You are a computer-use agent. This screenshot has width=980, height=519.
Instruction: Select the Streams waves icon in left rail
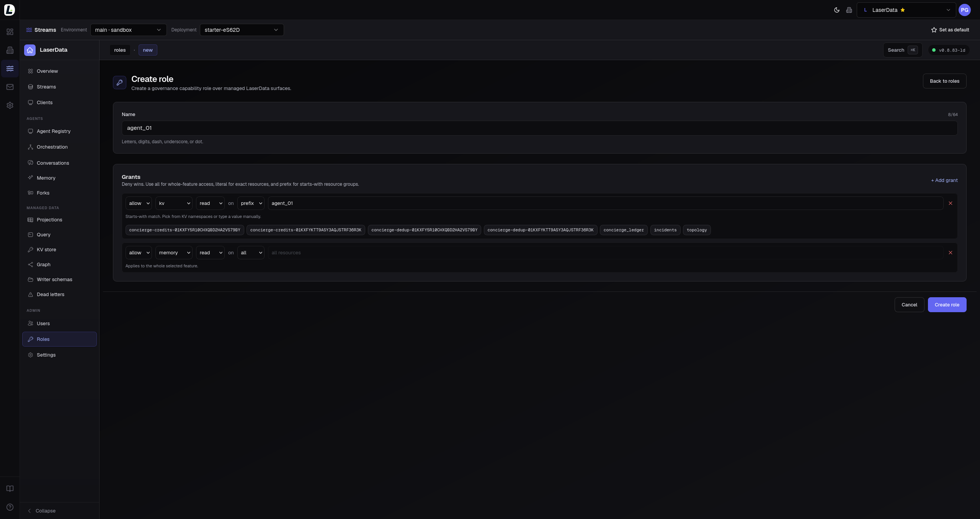pyautogui.click(x=10, y=69)
